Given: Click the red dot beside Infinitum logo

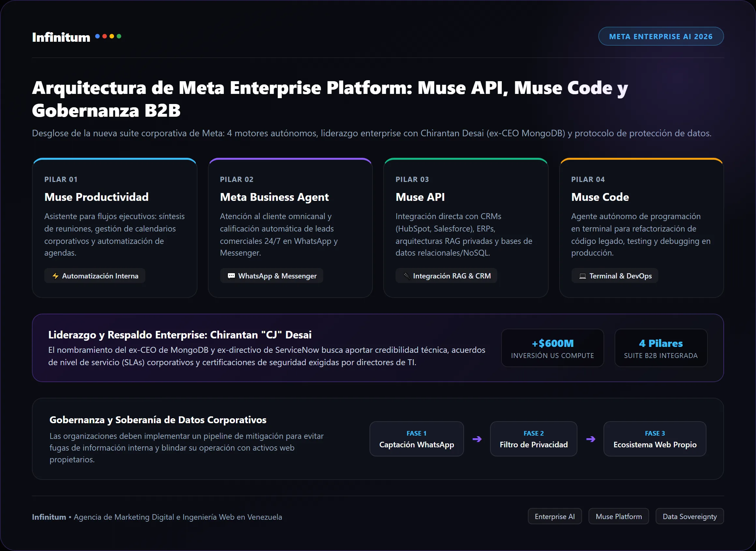Looking at the screenshot, I should click(104, 36).
